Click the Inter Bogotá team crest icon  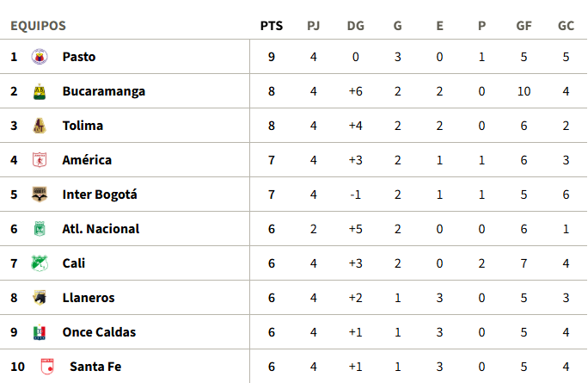pos(39,195)
